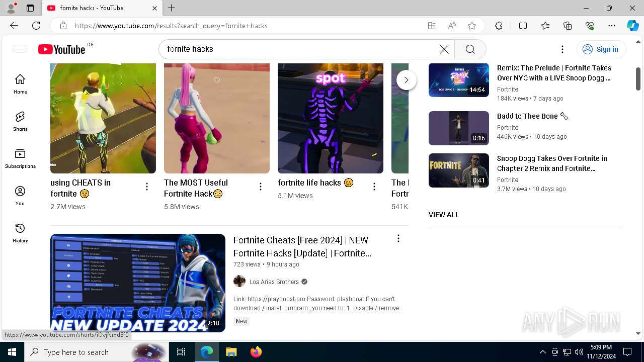This screenshot has width=644, height=362.
Task: Open the Tab actions menu
Action: coord(30,8)
